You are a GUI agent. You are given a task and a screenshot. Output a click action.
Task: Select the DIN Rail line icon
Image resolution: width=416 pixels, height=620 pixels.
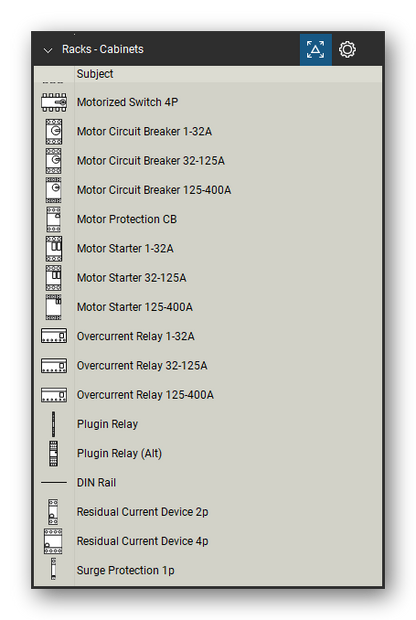pyautogui.click(x=54, y=483)
